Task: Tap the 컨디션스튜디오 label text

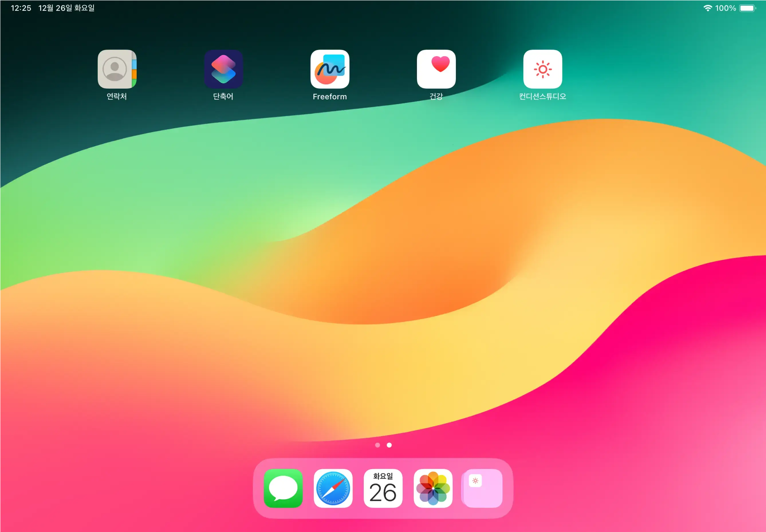Action: coord(543,96)
